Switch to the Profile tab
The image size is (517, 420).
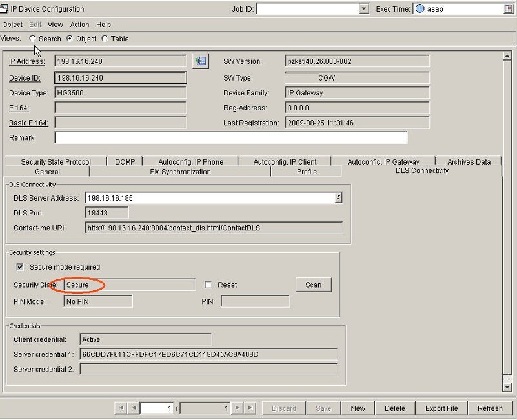click(x=307, y=172)
